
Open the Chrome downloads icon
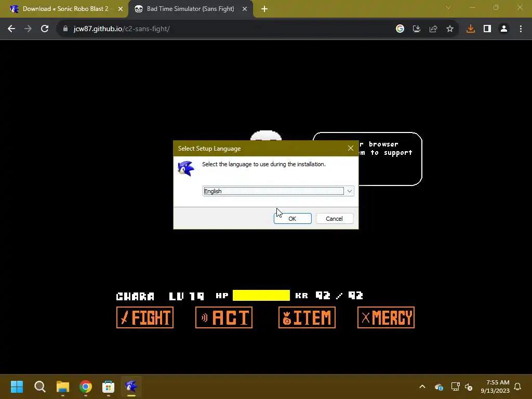[x=471, y=29]
